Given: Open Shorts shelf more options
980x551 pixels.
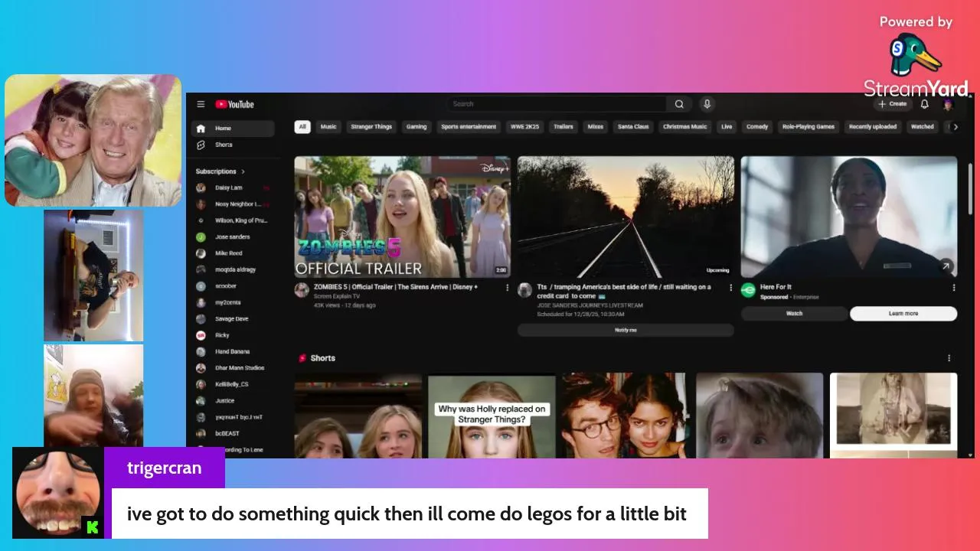Looking at the screenshot, I should tap(949, 358).
